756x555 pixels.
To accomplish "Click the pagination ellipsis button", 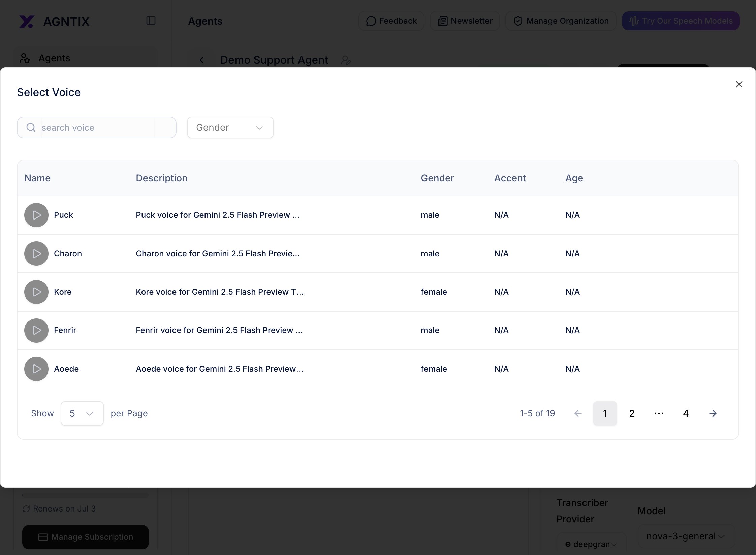I will pyautogui.click(x=659, y=413).
